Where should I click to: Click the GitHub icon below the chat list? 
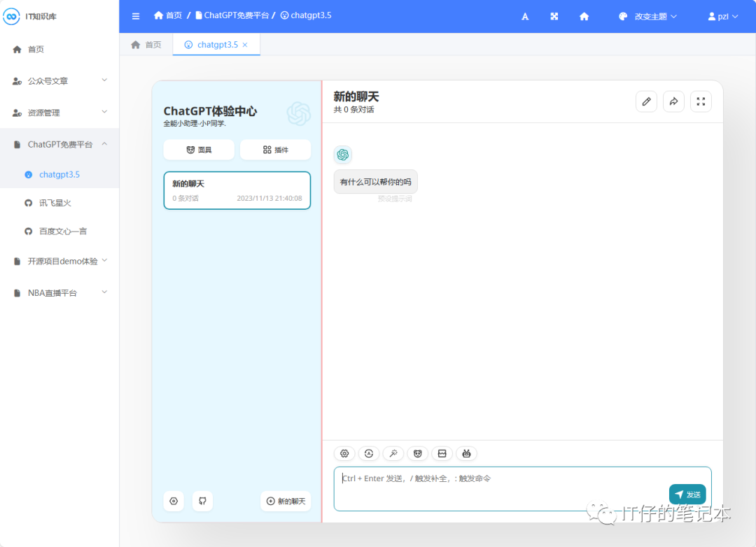click(x=202, y=502)
